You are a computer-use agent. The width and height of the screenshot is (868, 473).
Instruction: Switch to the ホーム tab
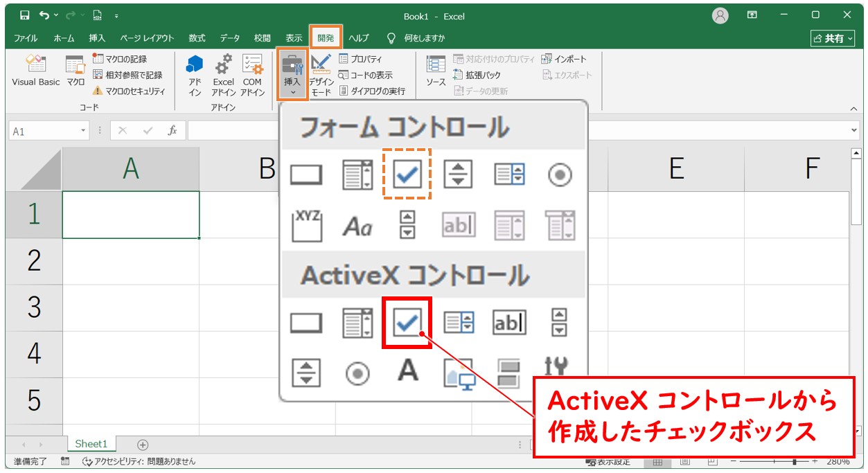coord(64,38)
